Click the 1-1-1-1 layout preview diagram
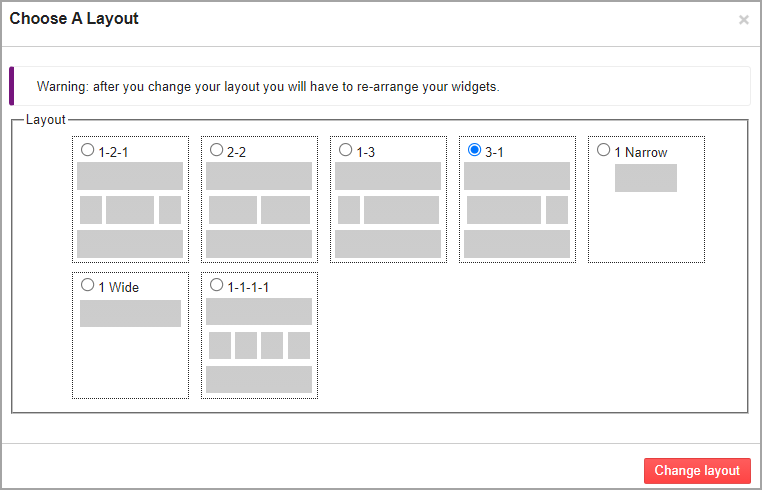The image size is (762, 490). pos(259,345)
